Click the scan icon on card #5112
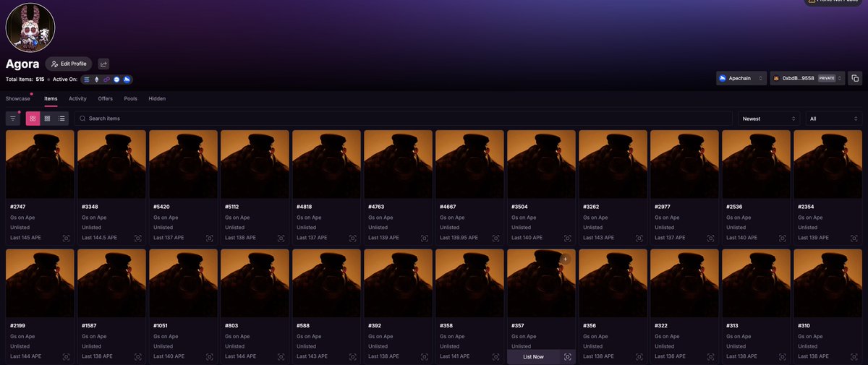 click(281, 238)
